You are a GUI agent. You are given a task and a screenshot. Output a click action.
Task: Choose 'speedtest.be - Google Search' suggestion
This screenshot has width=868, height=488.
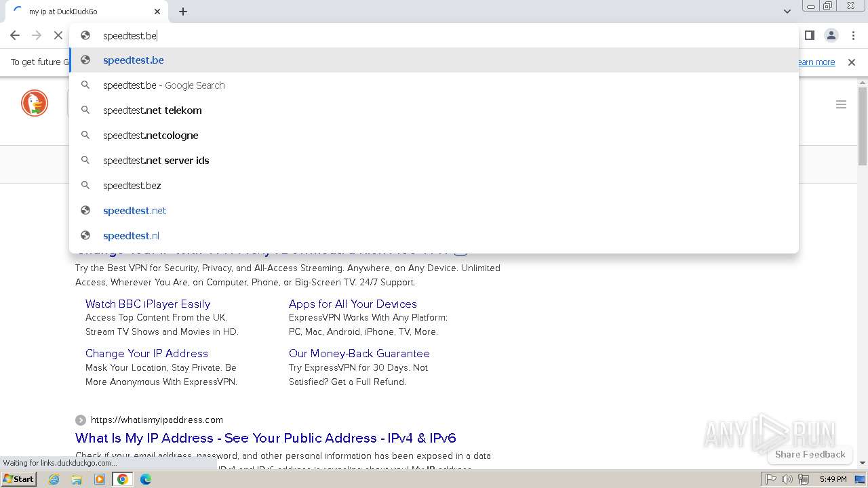(x=434, y=85)
